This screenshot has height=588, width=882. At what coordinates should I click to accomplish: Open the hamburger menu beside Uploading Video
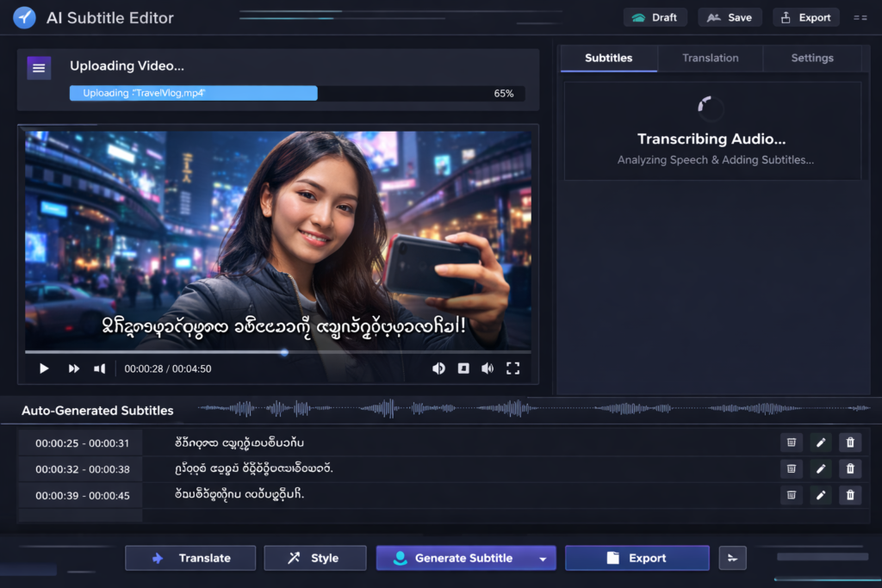[39, 68]
